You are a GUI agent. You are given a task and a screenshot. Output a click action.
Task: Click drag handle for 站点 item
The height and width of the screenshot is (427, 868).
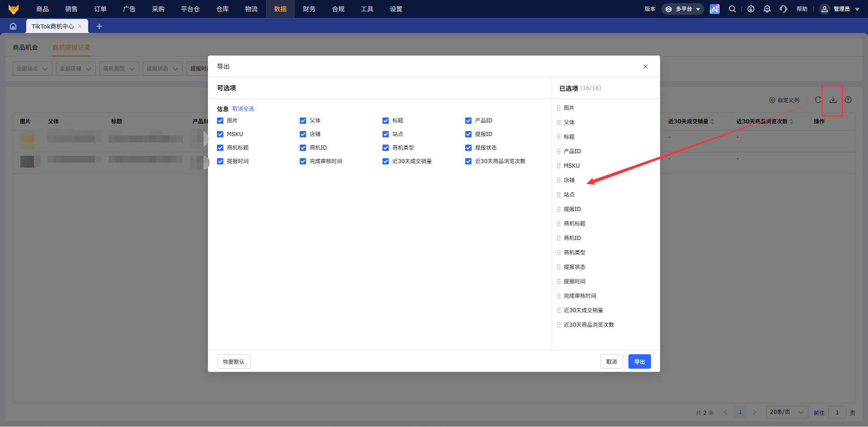coord(559,195)
